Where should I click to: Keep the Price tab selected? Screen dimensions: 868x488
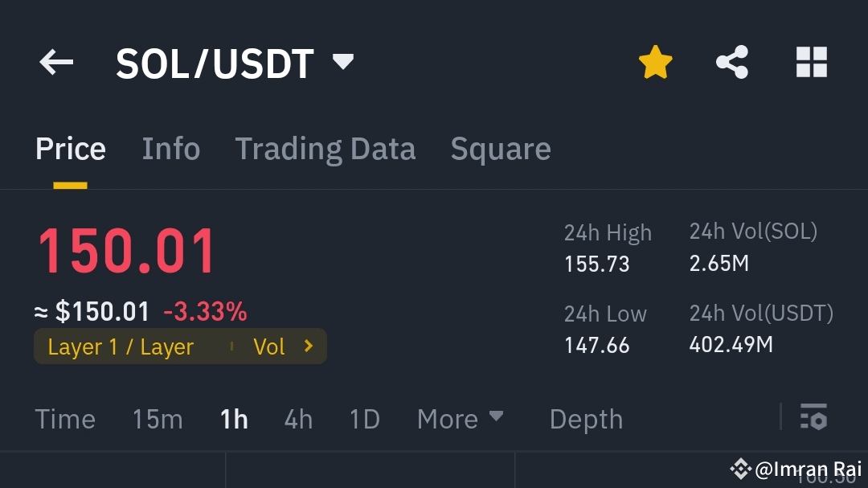point(70,148)
